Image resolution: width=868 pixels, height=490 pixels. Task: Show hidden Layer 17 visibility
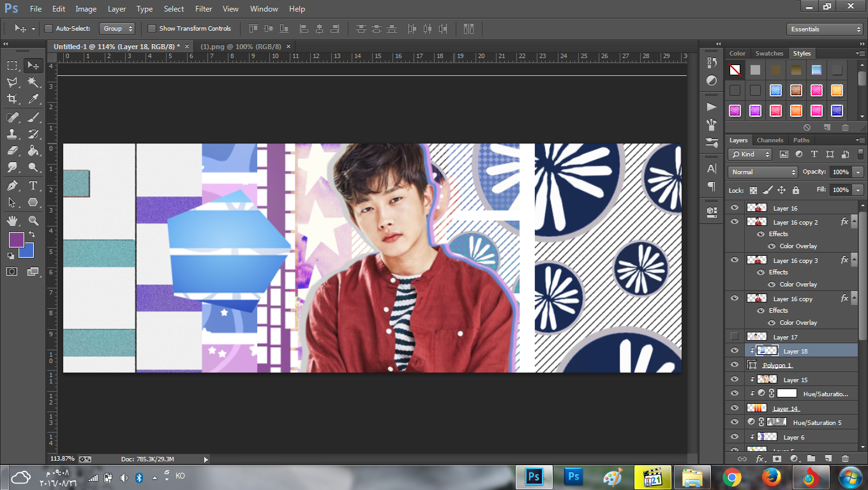(734, 337)
